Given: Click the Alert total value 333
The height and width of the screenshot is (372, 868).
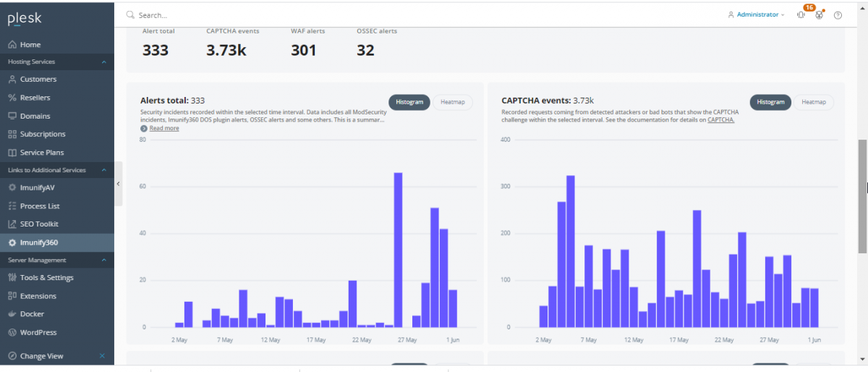Looking at the screenshot, I should pos(156,50).
